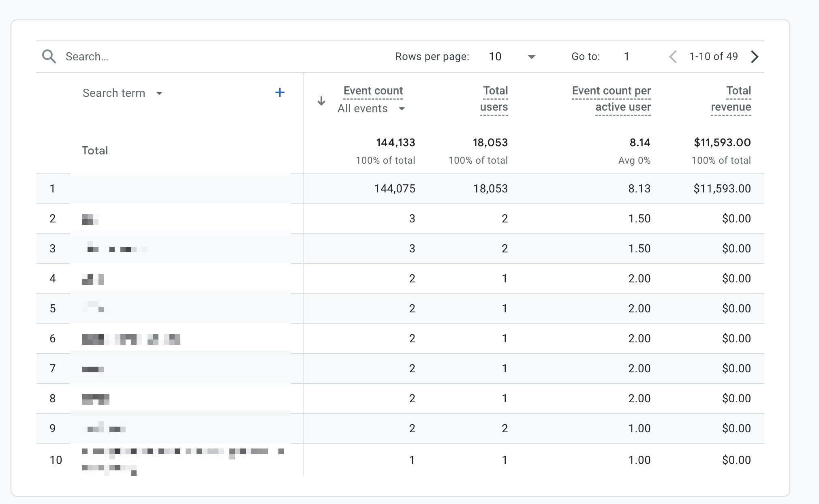This screenshot has width=819, height=504.
Task: Click the 1.50 value in row 3
Action: pos(639,249)
